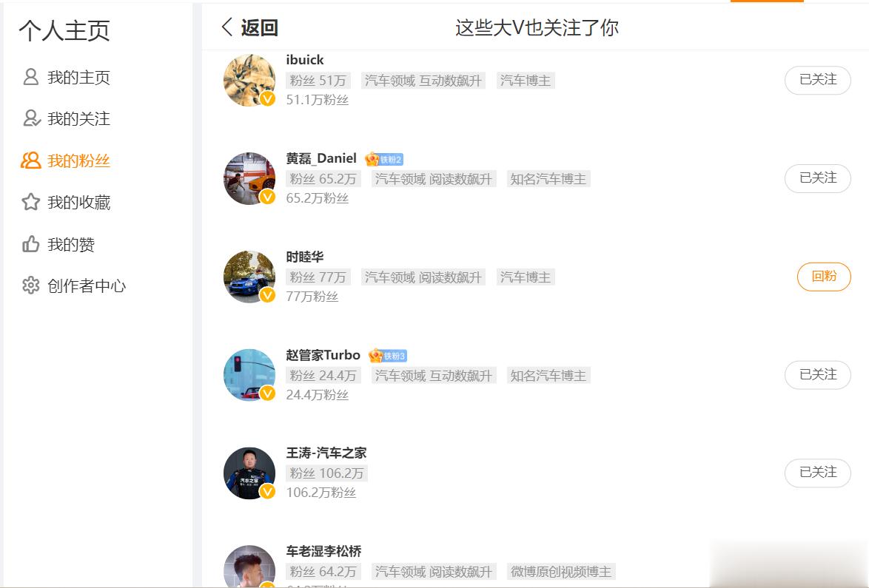Click 我的粉丝 orange fans icon
Image resolution: width=869 pixels, height=588 pixels.
tap(31, 160)
